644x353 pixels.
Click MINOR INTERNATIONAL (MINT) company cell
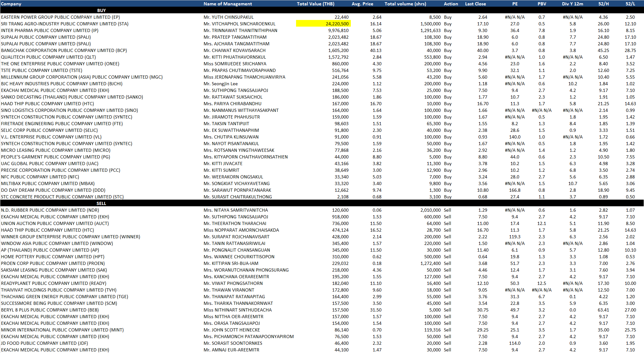pos(62,330)
